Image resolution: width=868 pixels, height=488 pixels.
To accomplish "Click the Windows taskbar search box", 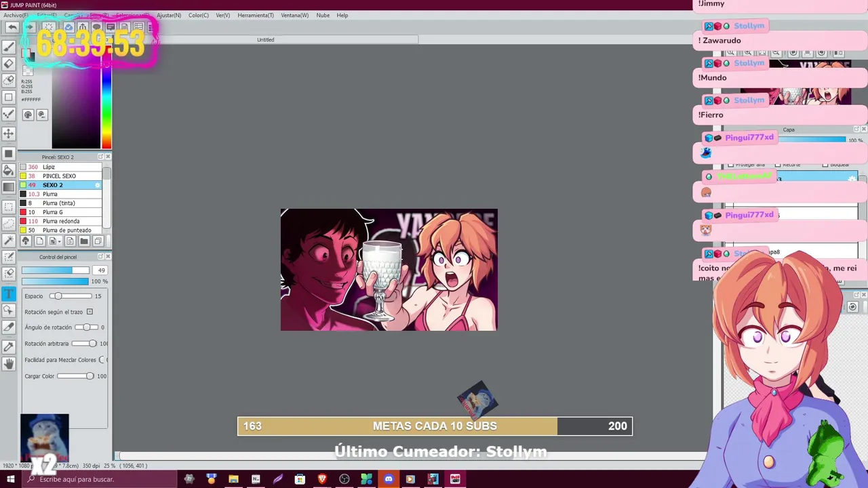I will (x=98, y=479).
